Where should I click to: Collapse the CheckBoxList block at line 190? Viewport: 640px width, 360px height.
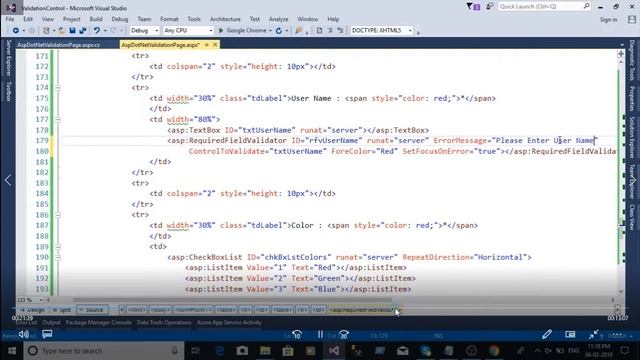(58, 257)
